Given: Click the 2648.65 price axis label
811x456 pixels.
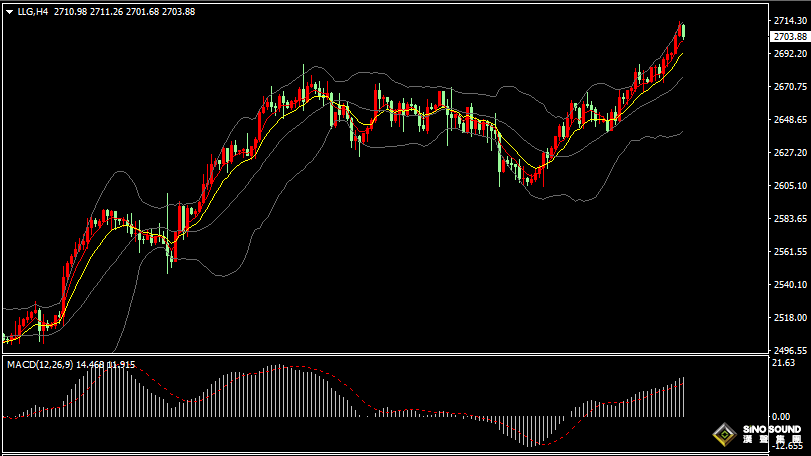Looking at the screenshot, I should coord(789,120).
